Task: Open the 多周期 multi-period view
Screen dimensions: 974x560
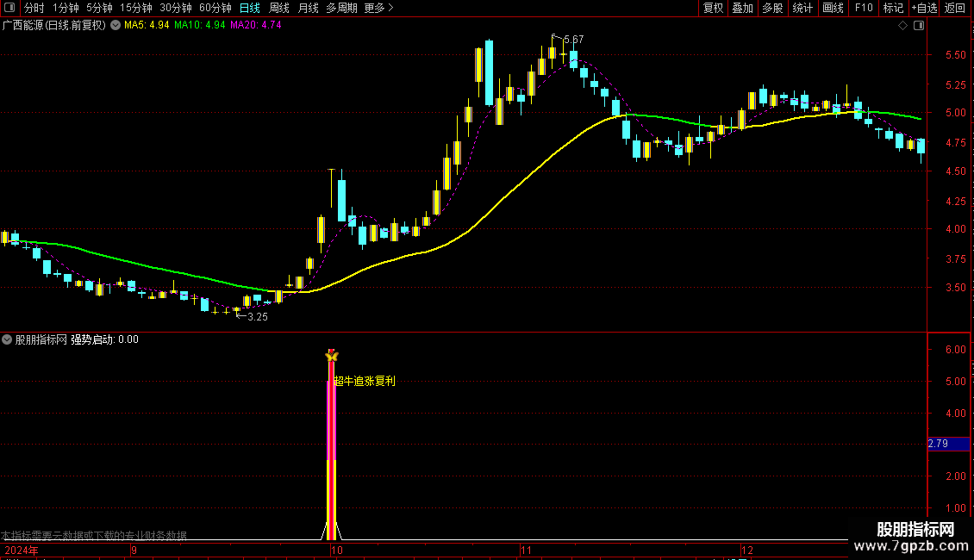Action: [341, 8]
